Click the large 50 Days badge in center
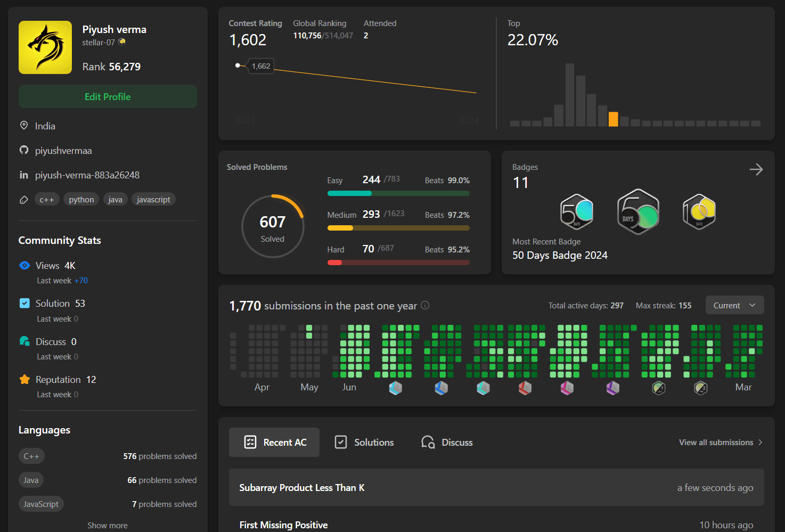The image size is (785, 532). (637, 212)
